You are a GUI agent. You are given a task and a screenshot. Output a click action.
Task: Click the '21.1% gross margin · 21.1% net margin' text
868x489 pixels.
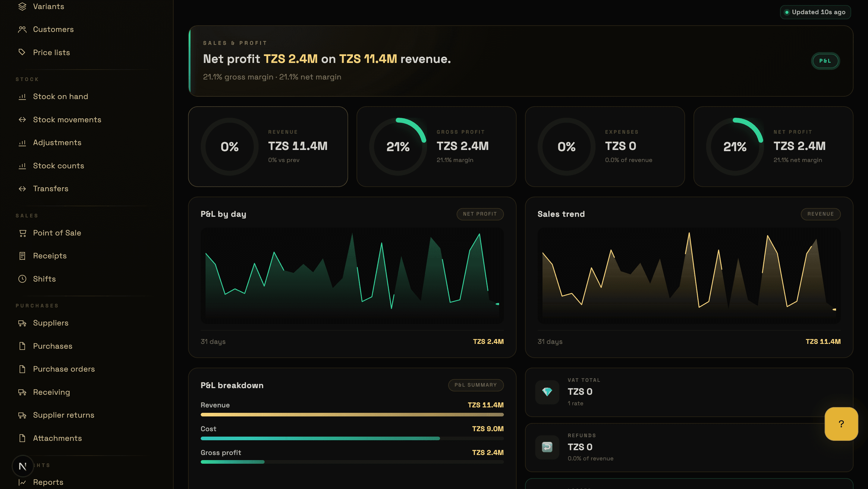pos(272,77)
